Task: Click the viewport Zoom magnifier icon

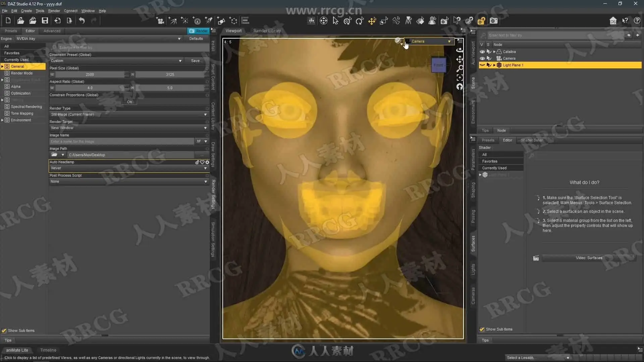Action: [x=460, y=68]
